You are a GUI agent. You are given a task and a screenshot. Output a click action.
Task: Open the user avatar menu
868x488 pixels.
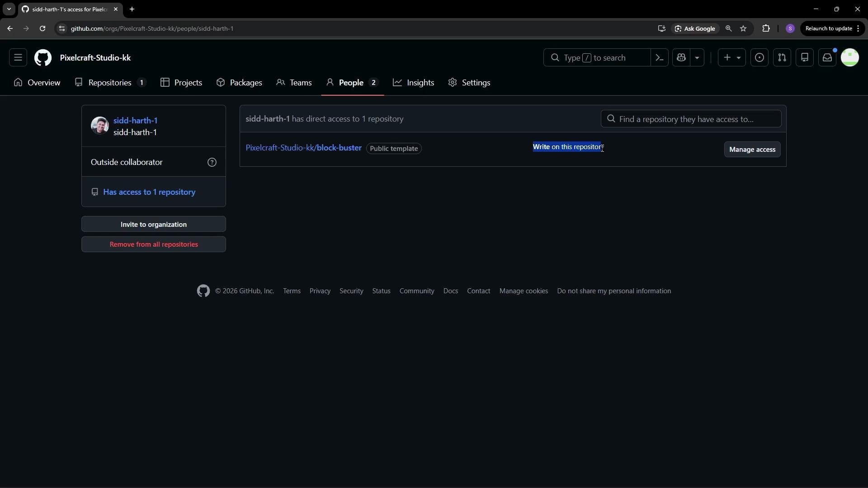[850, 58]
